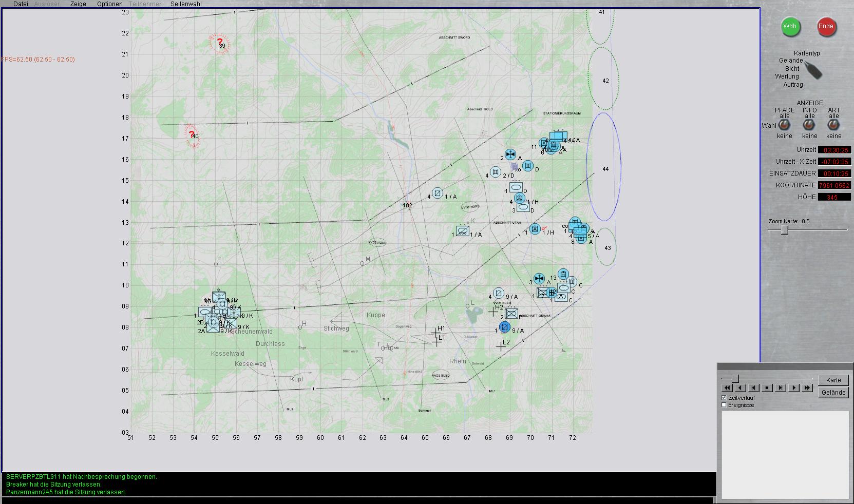Enable the Ereignisse checkbox
The height and width of the screenshot is (504, 854).
point(724,405)
